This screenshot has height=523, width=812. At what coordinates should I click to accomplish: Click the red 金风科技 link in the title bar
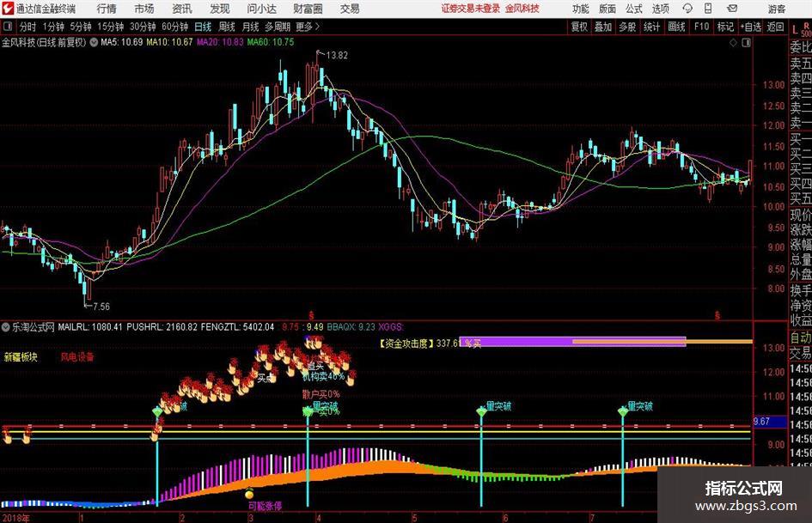point(522,9)
